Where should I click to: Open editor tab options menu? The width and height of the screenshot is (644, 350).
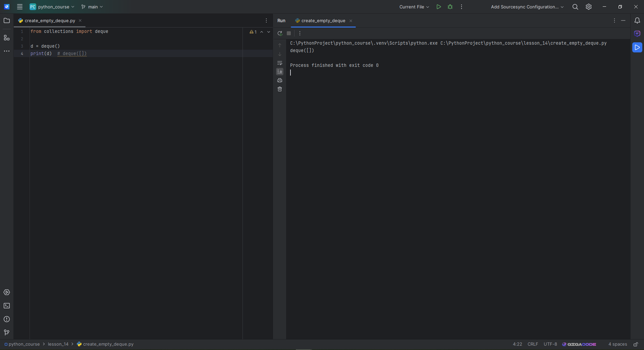266,20
